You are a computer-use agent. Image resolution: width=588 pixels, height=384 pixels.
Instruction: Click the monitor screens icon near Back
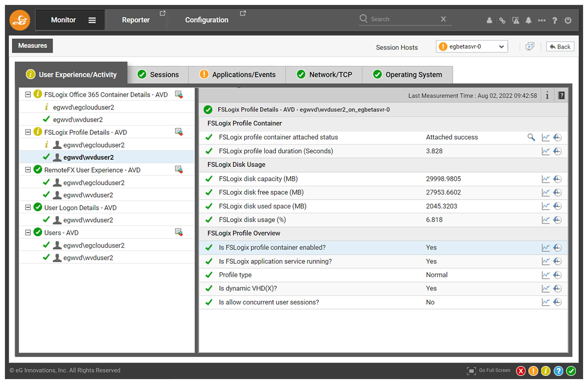pos(530,47)
